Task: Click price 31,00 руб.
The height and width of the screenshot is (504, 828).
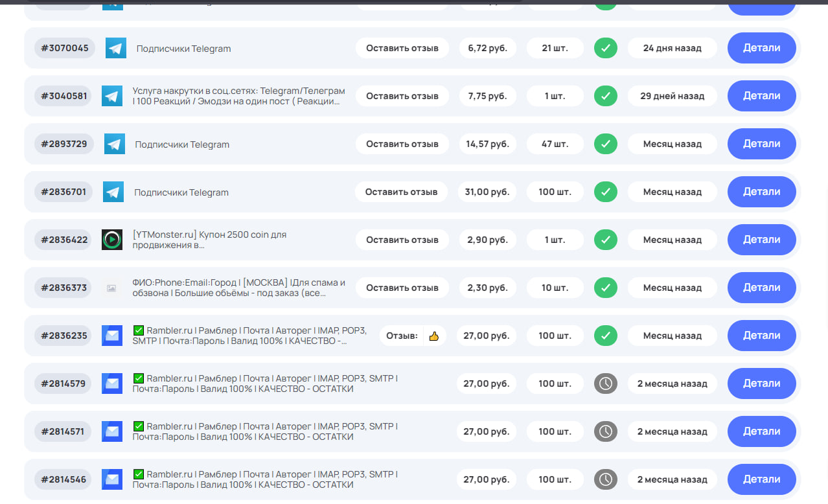Action: click(x=487, y=192)
